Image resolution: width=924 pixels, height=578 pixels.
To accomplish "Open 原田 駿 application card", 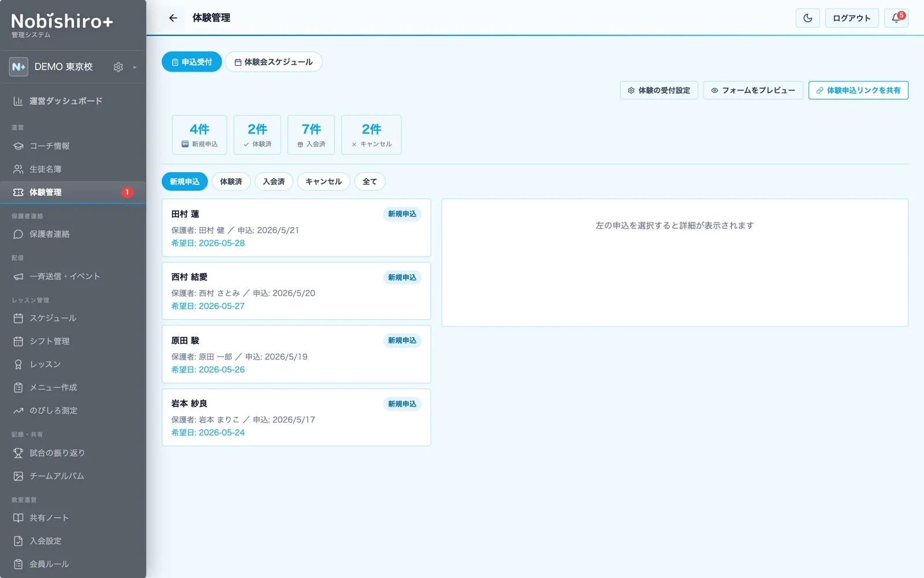I will 296,354.
